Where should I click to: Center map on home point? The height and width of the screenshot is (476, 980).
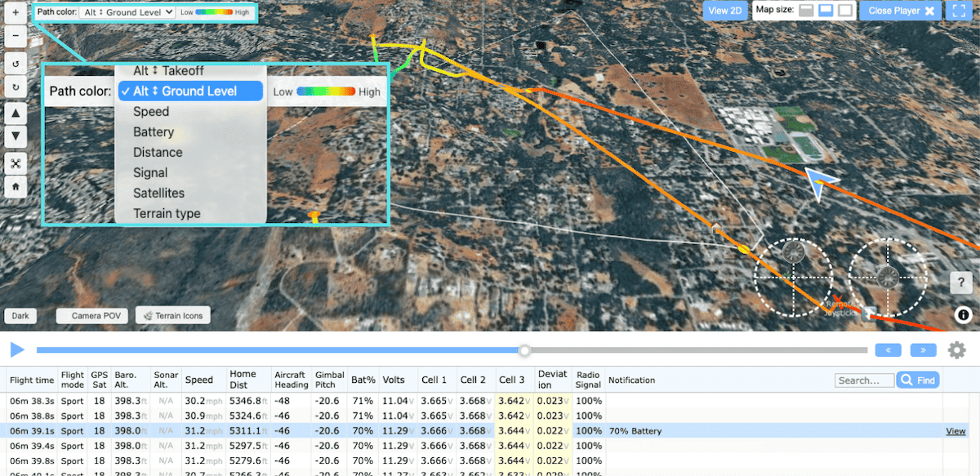coord(16,187)
